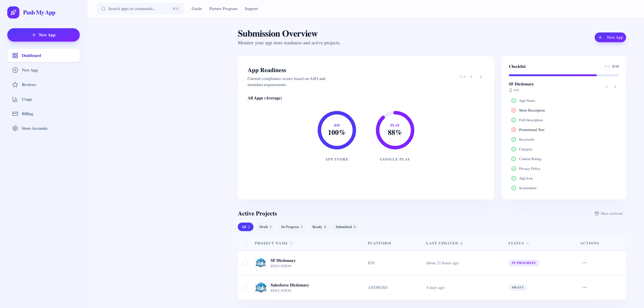The width and height of the screenshot is (644, 308).
Task: Tick the select-all projects checkbox
Action: tap(245, 243)
